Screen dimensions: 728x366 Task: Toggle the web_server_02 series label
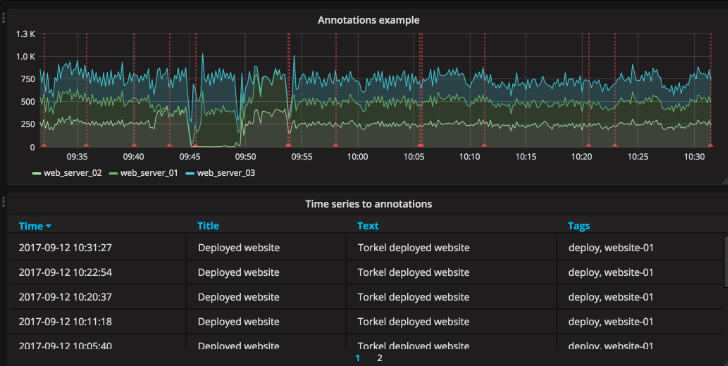tap(72, 173)
